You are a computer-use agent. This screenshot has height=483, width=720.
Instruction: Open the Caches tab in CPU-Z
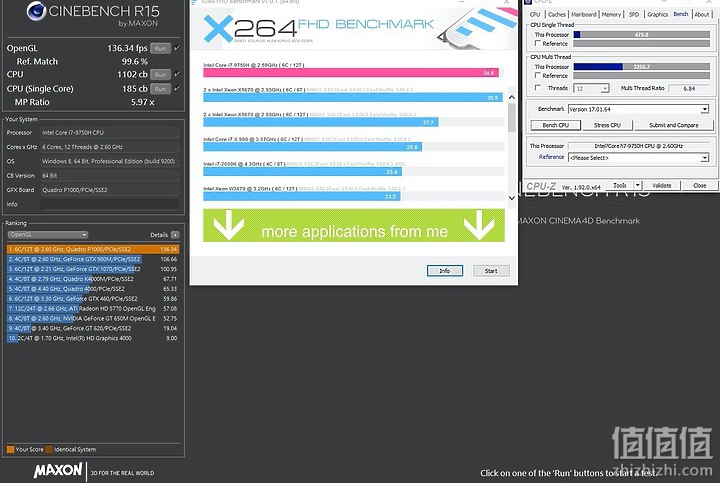(557, 15)
